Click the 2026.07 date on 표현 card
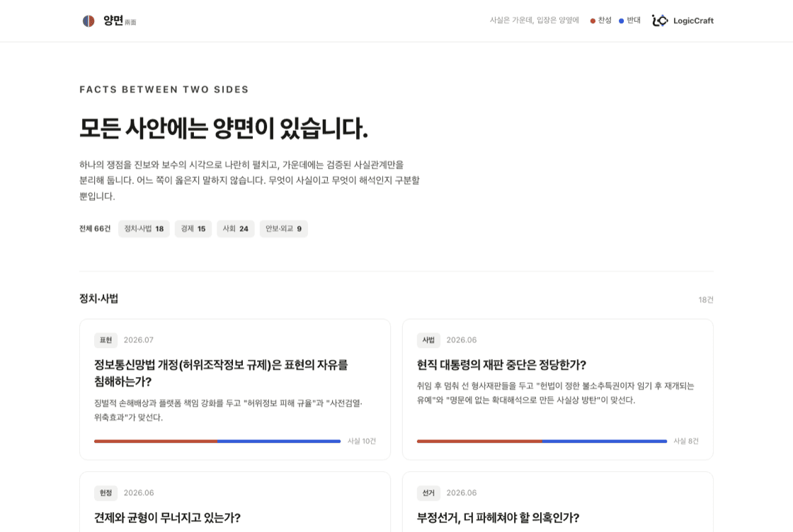This screenshot has height=532, width=793. (x=139, y=340)
